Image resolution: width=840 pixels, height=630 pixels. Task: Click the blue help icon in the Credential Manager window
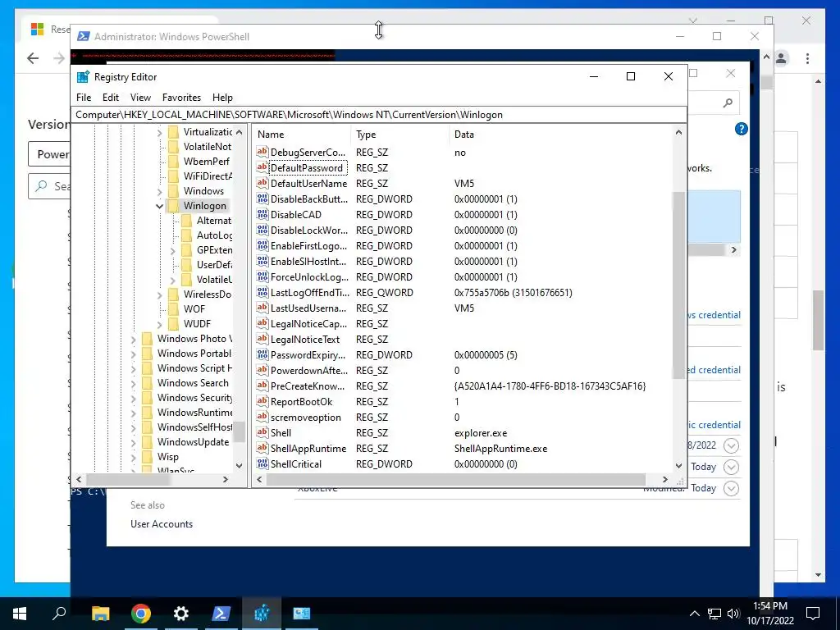click(x=742, y=129)
